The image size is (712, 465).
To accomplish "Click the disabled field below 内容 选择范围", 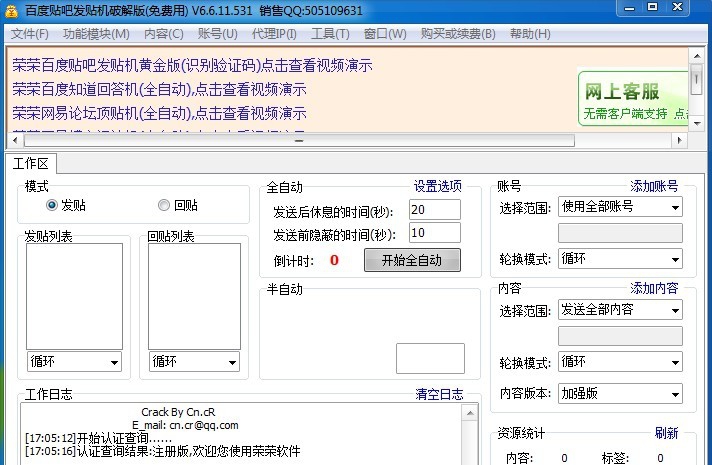I will tap(620, 336).
